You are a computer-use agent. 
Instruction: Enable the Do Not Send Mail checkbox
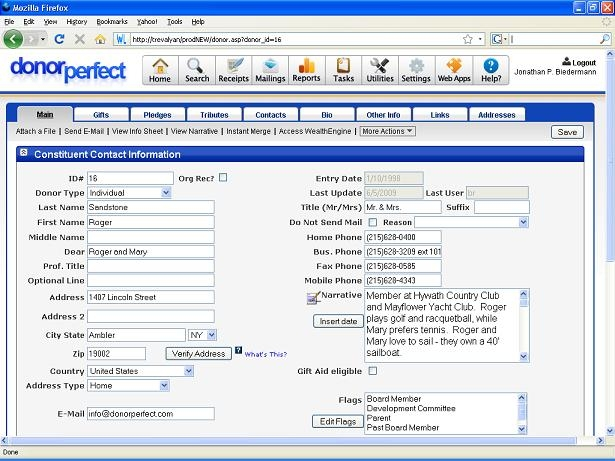click(x=373, y=222)
